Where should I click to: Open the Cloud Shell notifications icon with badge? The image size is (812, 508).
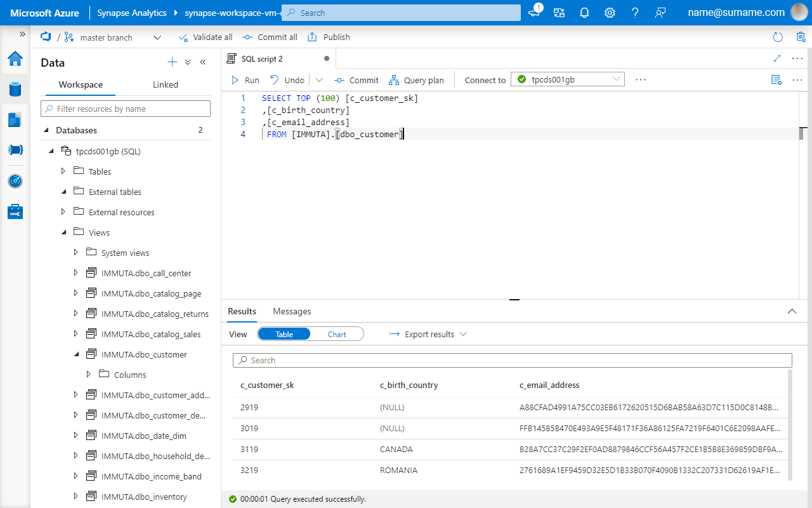534,11
